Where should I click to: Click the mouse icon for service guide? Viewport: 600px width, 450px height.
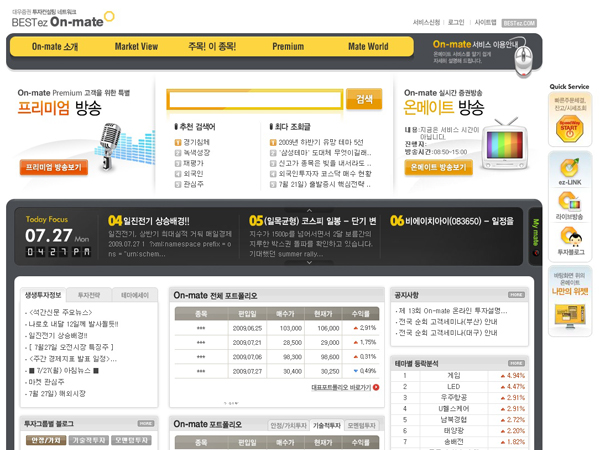pyautogui.click(x=525, y=60)
